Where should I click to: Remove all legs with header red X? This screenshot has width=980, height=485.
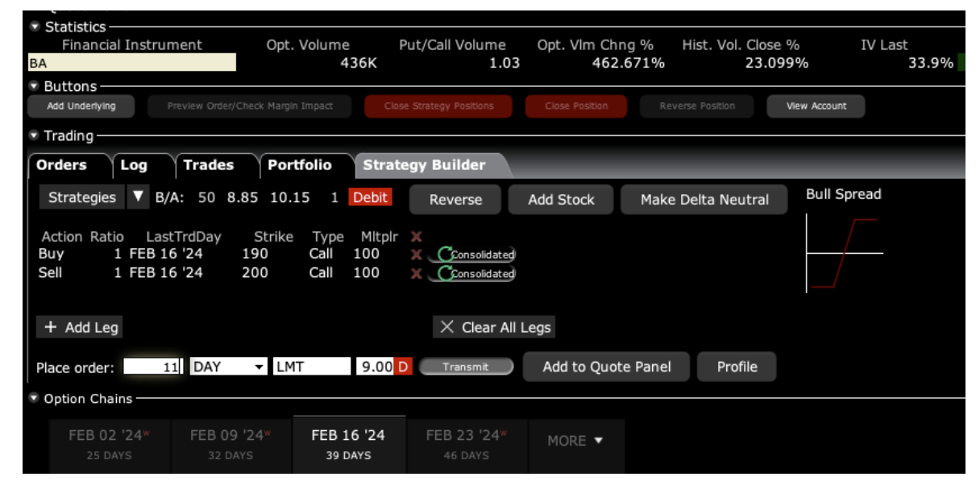(416, 237)
